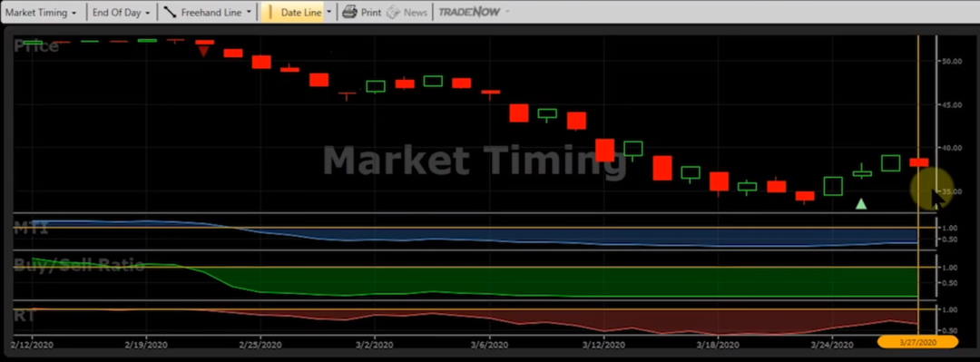Click the green up-triangle buy signal marker
This screenshot has width=980, height=362.
click(860, 203)
